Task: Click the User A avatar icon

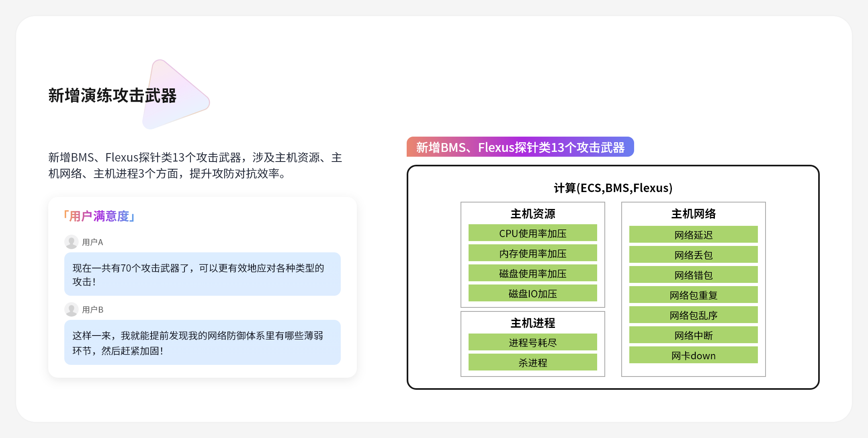Action: (72, 242)
